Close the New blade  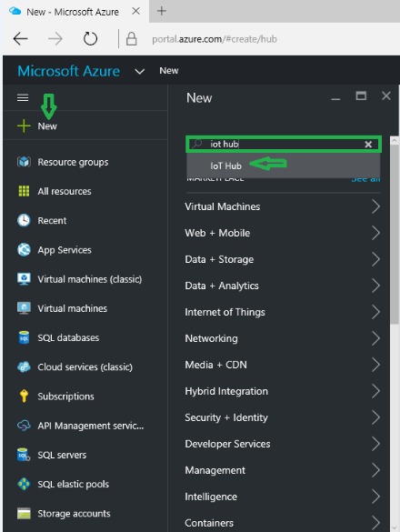[386, 96]
